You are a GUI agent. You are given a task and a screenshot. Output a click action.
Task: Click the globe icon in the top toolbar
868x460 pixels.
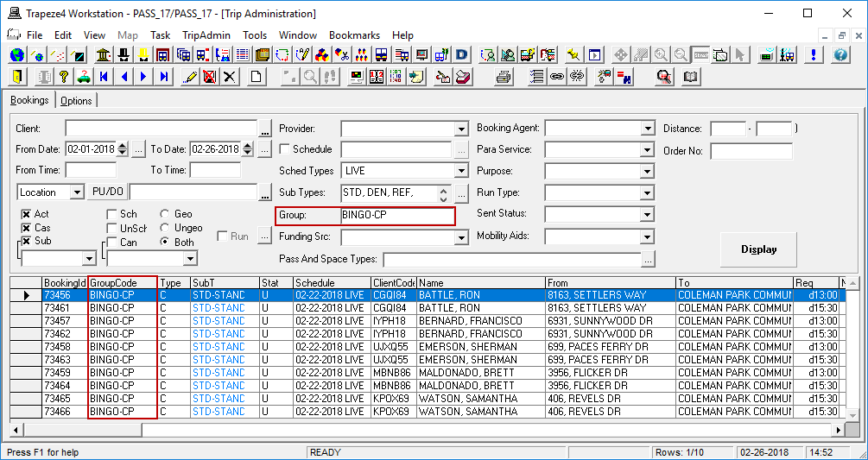[18, 55]
